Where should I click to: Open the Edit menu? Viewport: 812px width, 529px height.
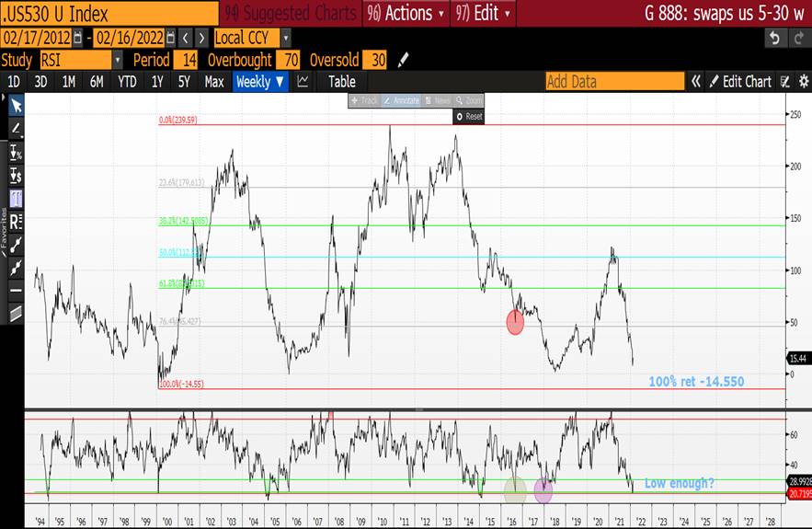(x=486, y=13)
